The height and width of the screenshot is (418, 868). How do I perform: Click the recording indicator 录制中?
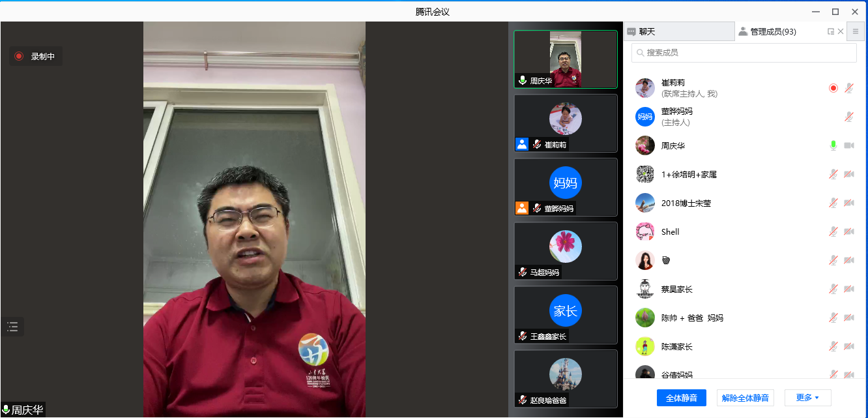point(36,57)
